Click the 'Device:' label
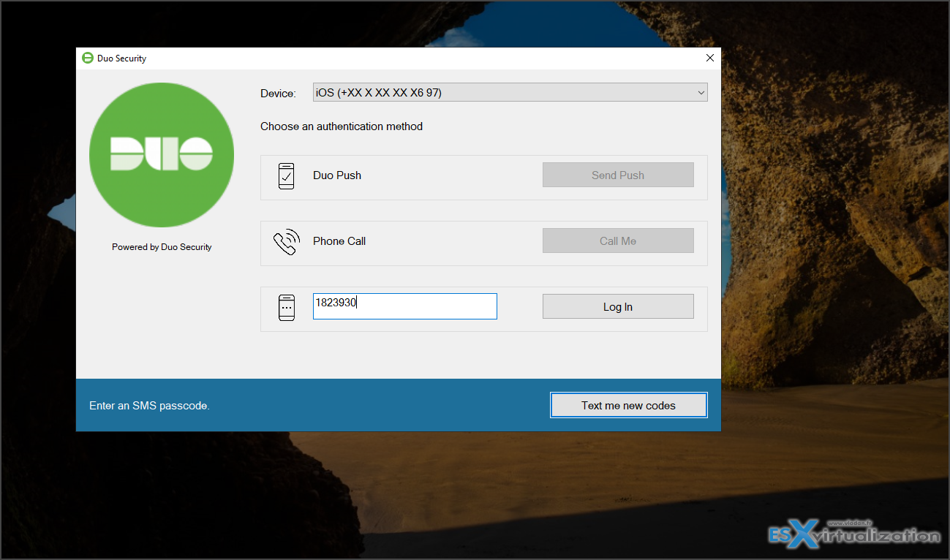This screenshot has width=950, height=560. pos(278,94)
